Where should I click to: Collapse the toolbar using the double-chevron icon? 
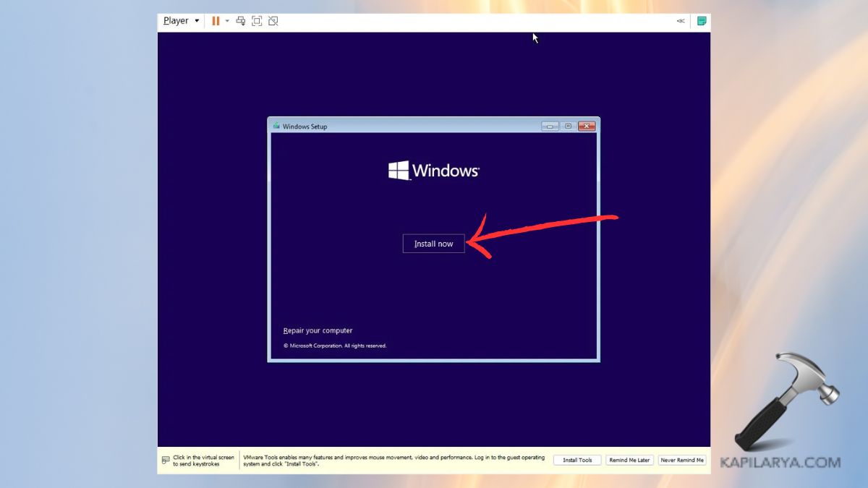[681, 21]
